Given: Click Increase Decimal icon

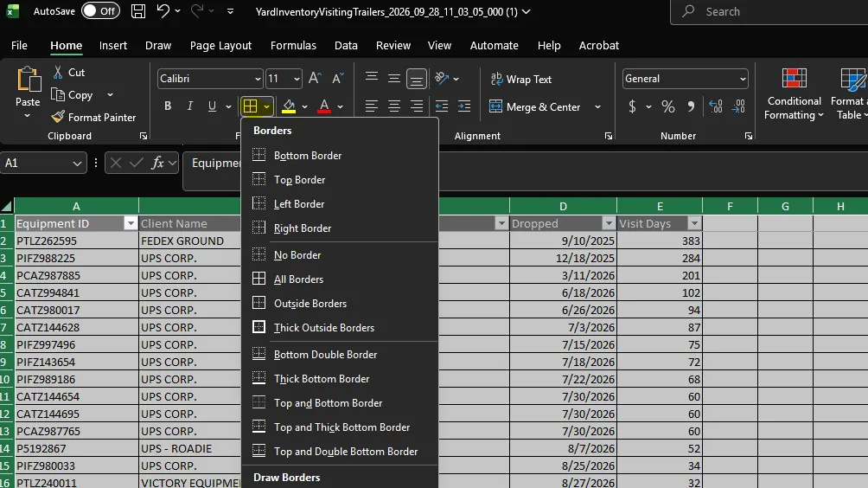Looking at the screenshot, I should (715, 106).
